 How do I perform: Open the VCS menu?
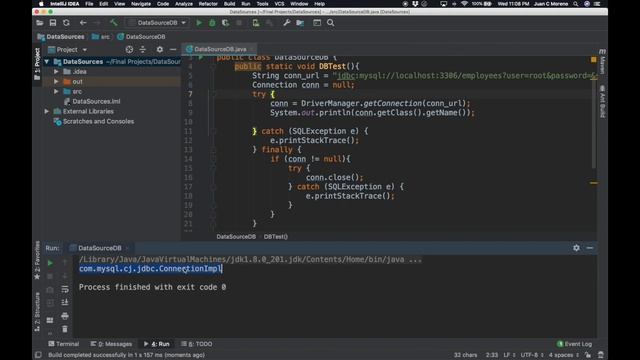[x=279, y=4]
